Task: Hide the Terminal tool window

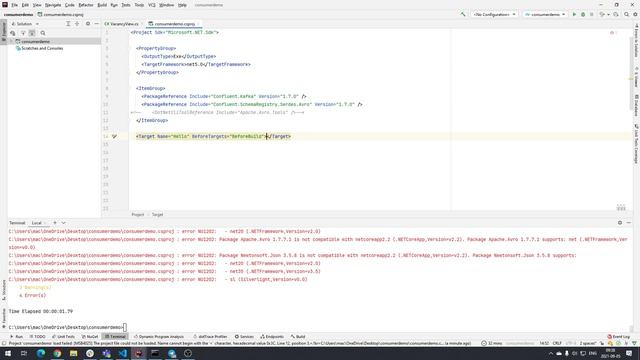Action: (x=629, y=223)
